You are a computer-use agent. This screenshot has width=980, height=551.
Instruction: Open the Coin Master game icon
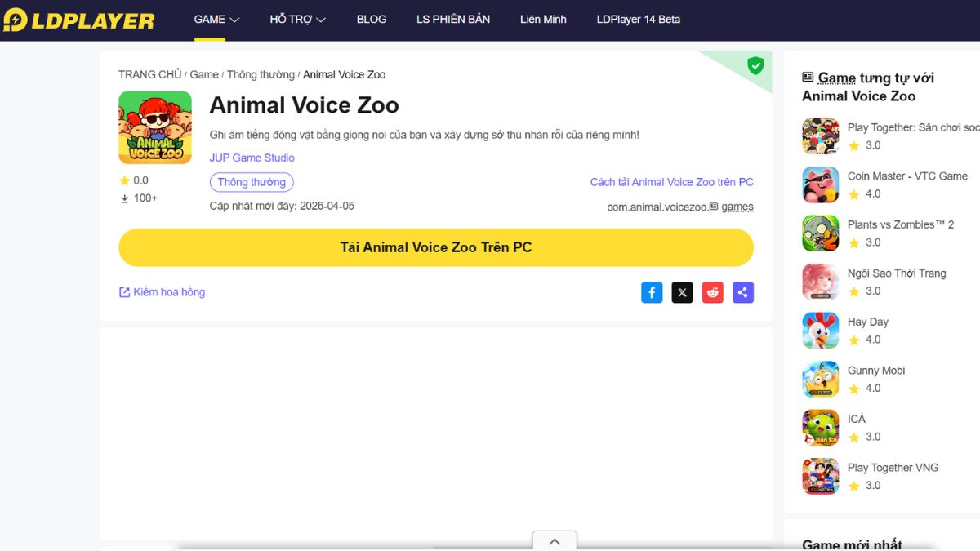click(820, 185)
